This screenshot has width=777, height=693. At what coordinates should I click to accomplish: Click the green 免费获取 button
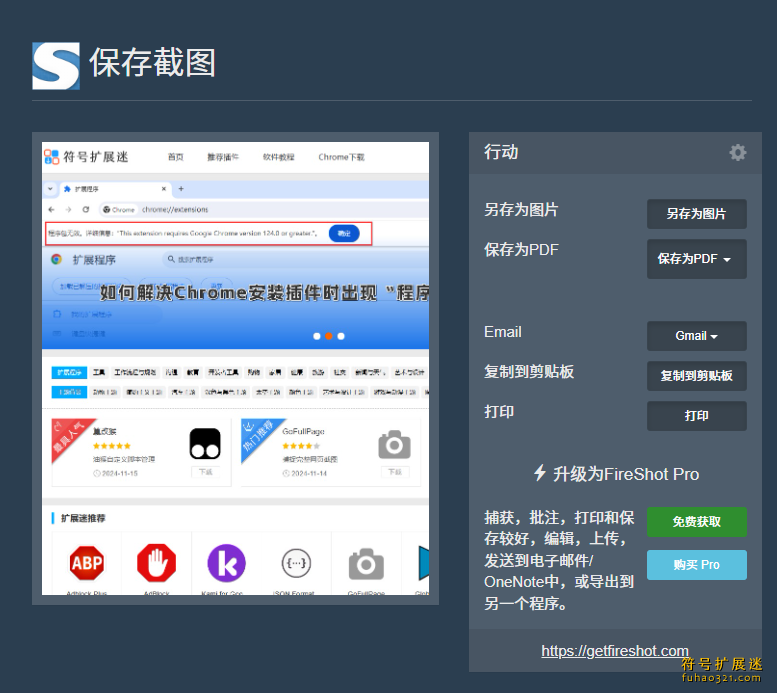click(696, 521)
